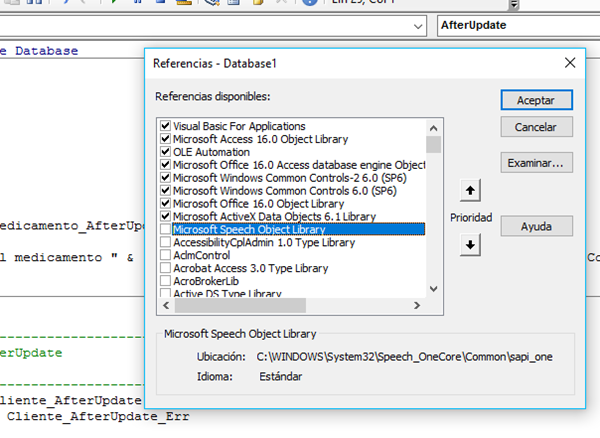Click the Database keyword in code window

pos(46,50)
